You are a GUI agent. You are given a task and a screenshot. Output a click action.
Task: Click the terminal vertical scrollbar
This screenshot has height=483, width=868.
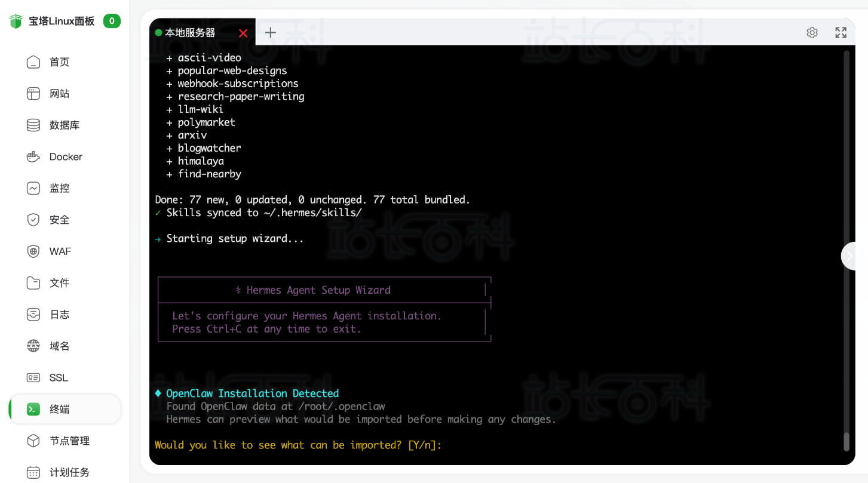click(846, 441)
